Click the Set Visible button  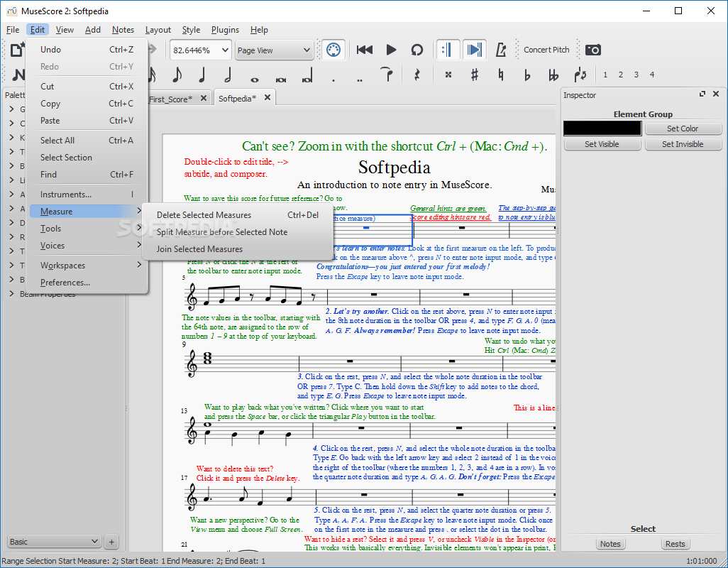pos(602,144)
